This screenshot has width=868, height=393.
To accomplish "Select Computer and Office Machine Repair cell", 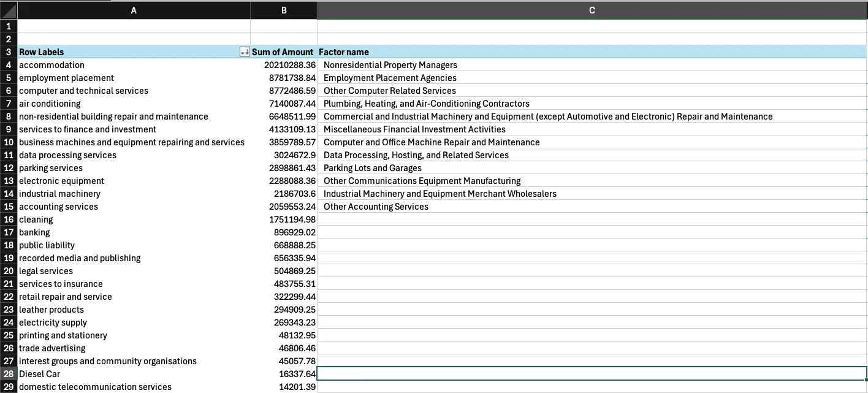I will click(x=592, y=142).
